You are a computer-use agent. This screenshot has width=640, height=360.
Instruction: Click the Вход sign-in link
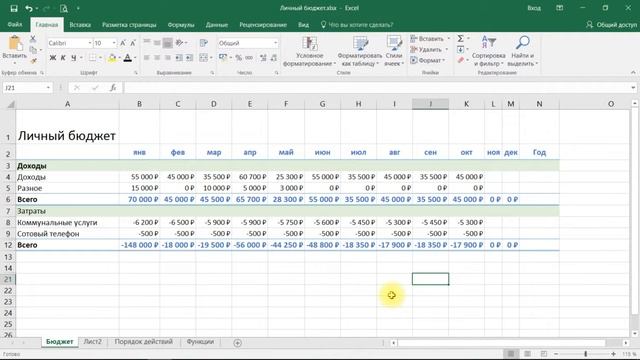pyautogui.click(x=534, y=8)
